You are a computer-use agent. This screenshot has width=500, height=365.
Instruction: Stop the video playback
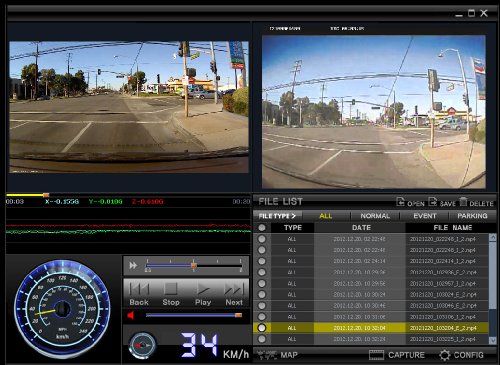point(171,294)
